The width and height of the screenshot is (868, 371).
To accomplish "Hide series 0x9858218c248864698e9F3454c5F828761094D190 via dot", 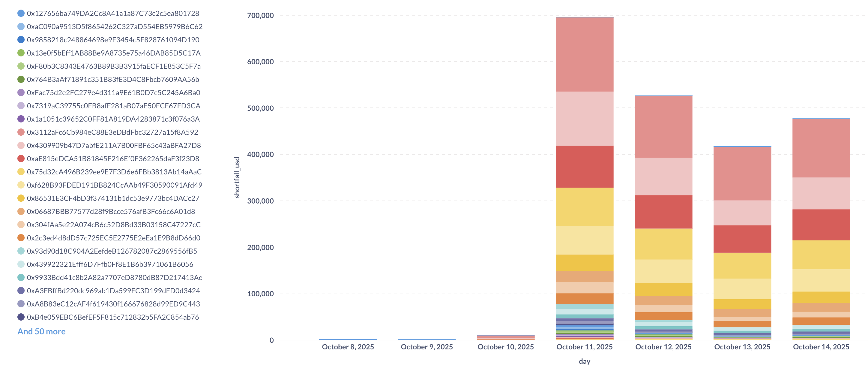I will 21,40.
